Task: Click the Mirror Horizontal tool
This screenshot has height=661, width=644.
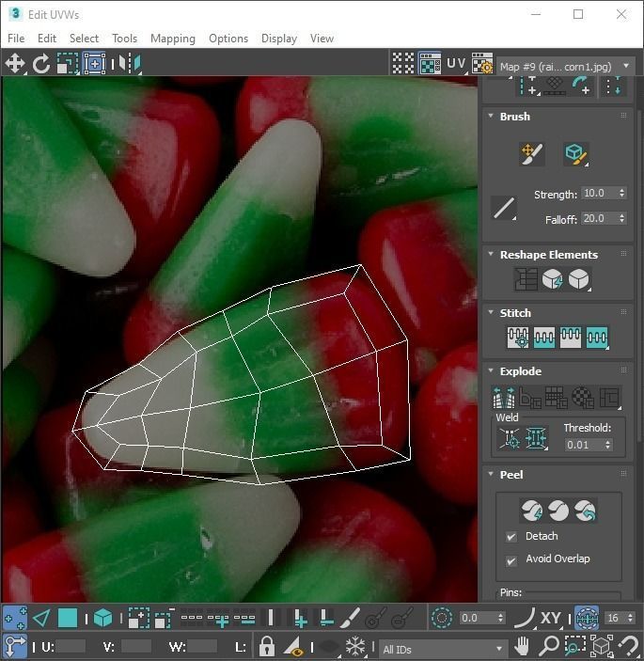Action: [130, 64]
